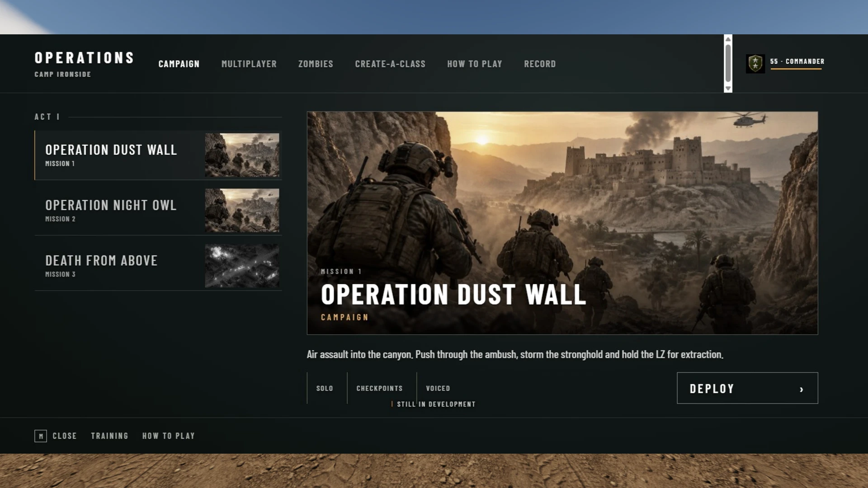This screenshot has width=868, height=488.
Task: Click the Operations title
Action: coord(85,58)
